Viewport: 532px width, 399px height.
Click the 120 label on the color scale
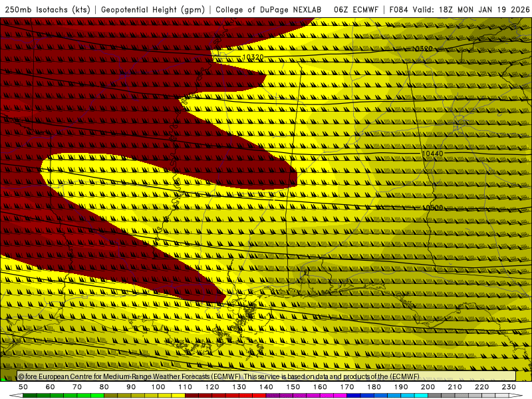[x=212, y=387]
